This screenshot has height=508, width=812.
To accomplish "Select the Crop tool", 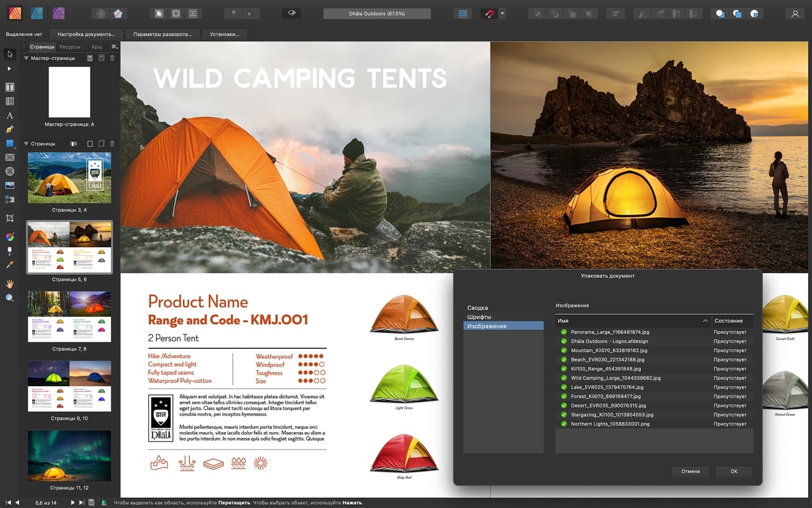I will [9, 218].
